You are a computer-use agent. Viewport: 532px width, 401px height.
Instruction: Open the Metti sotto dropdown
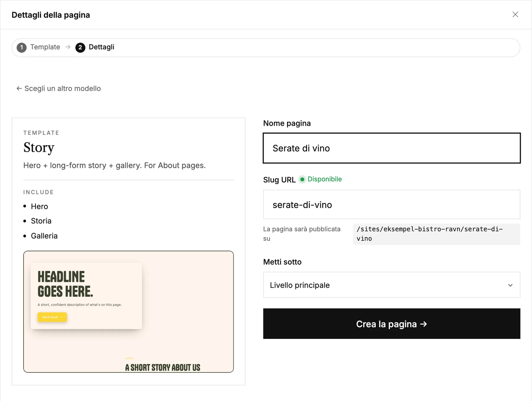[392, 285]
